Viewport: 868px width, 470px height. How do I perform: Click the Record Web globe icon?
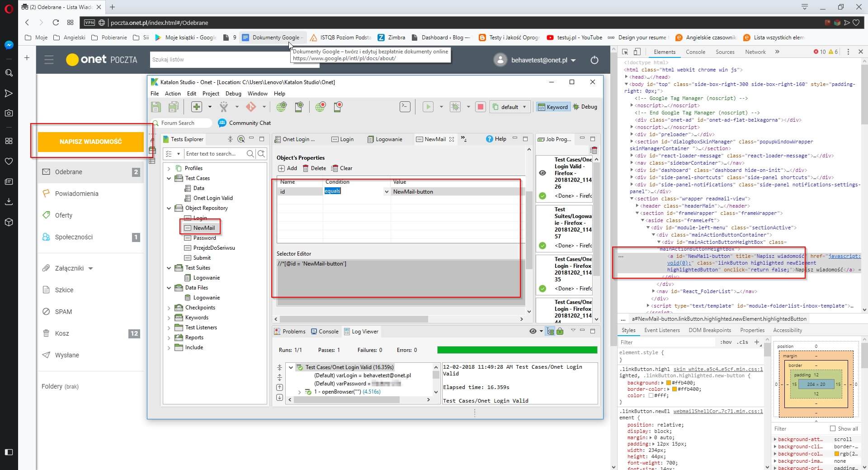coord(321,107)
